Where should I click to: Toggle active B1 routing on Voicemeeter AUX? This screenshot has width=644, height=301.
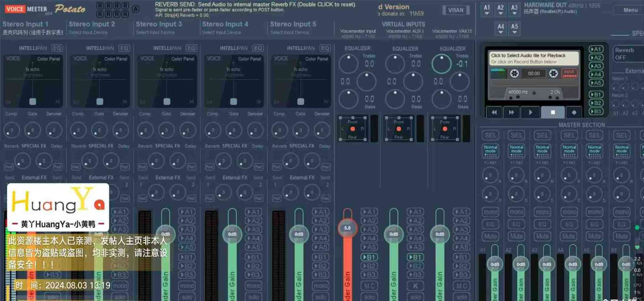click(x=415, y=257)
